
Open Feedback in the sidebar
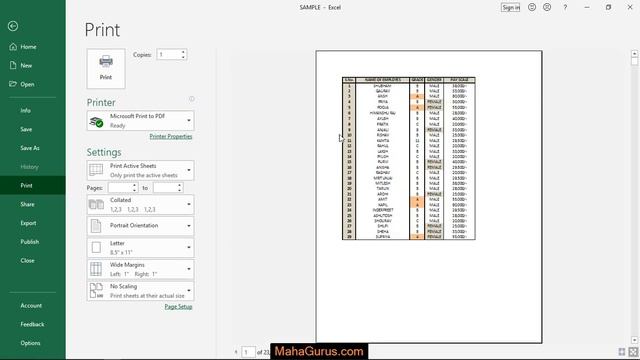[33, 324]
